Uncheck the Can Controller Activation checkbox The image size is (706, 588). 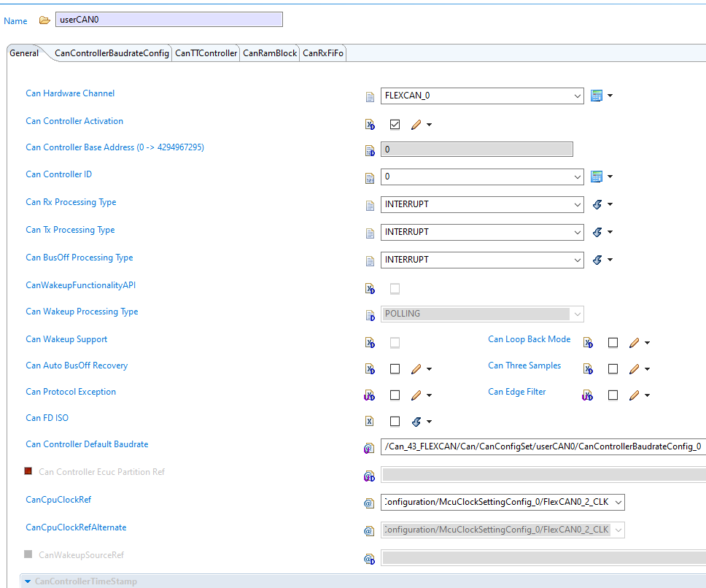click(395, 124)
